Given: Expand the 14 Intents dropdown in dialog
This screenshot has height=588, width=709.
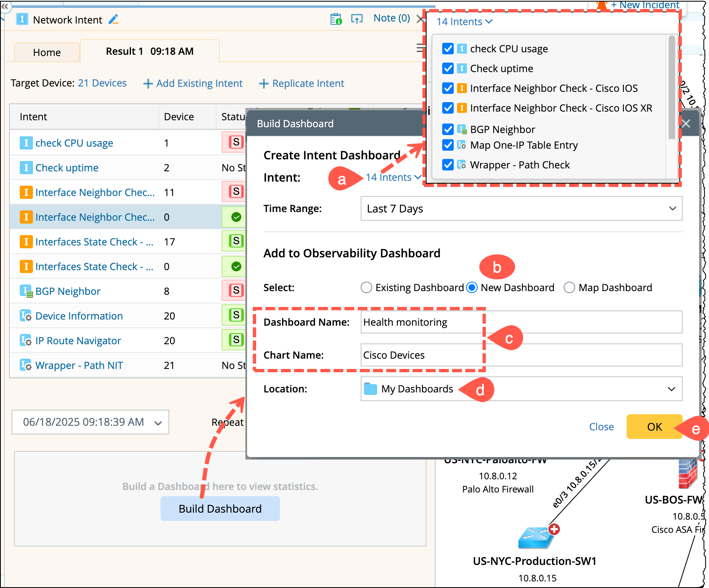Looking at the screenshot, I should [394, 177].
